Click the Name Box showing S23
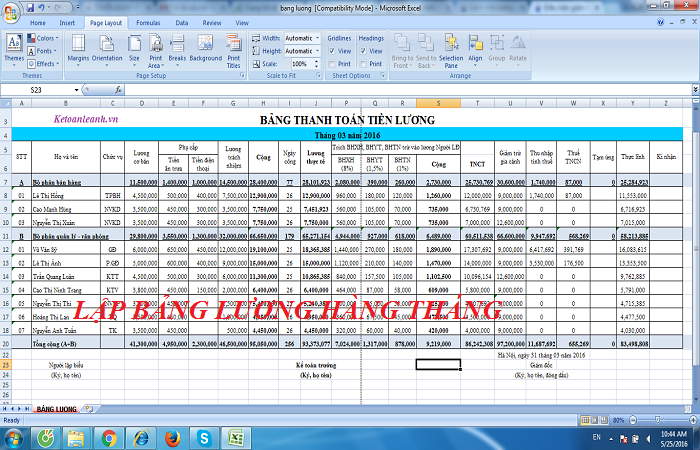This screenshot has height=450, width=700. click(37, 90)
